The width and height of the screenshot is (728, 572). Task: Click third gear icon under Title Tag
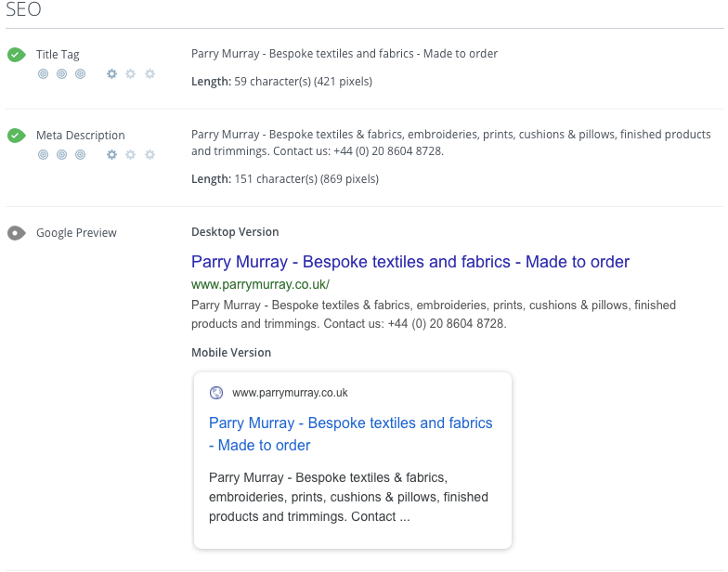click(x=149, y=74)
